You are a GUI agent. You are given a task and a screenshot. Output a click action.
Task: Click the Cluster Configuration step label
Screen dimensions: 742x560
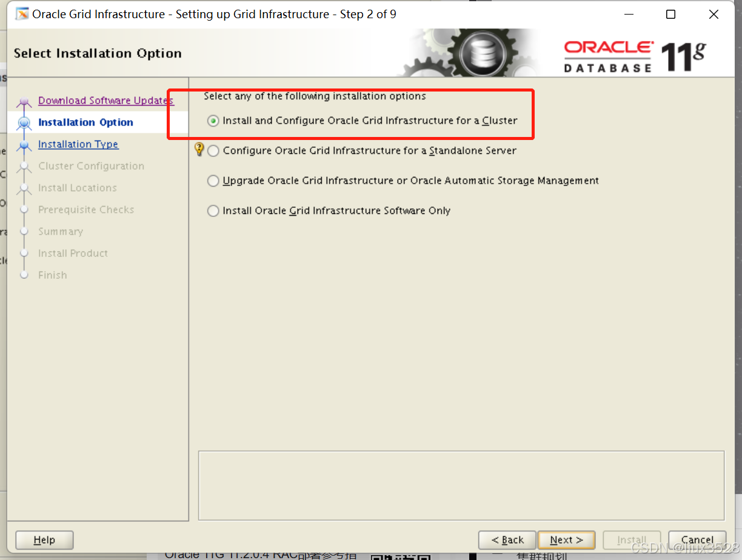[x=91, y=166]
